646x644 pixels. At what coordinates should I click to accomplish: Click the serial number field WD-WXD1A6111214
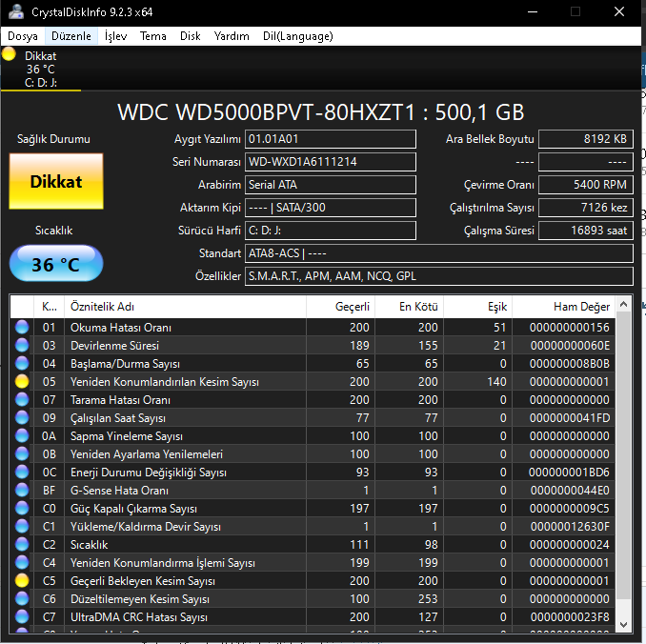(331, 162)
